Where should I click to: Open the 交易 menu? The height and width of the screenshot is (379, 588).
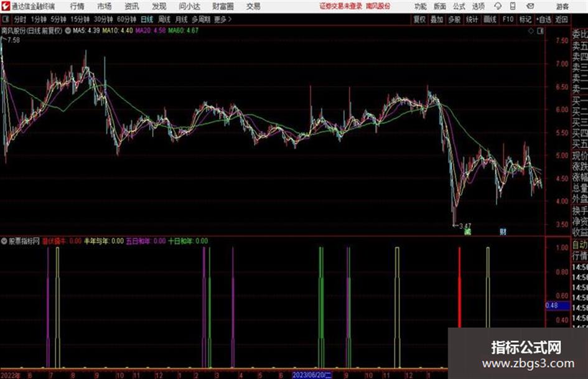click(253, 6)
